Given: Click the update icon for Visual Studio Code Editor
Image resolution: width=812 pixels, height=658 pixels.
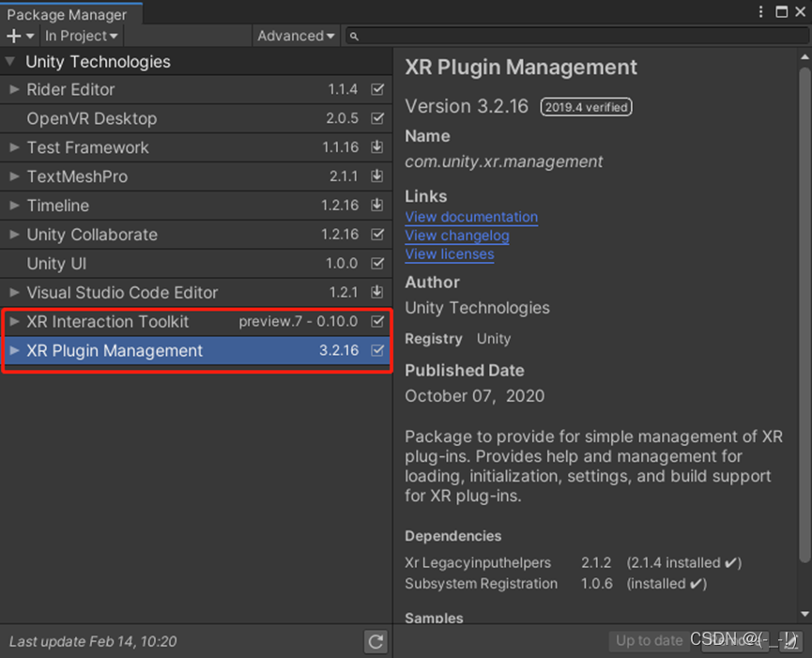Looking at the screenshot, I should coord(377,293).
